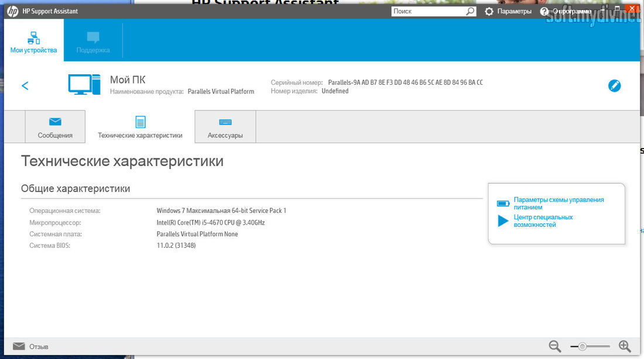Close the HP Support Assistant window
This screenshot has height=359, width=644.
[632, 8]
